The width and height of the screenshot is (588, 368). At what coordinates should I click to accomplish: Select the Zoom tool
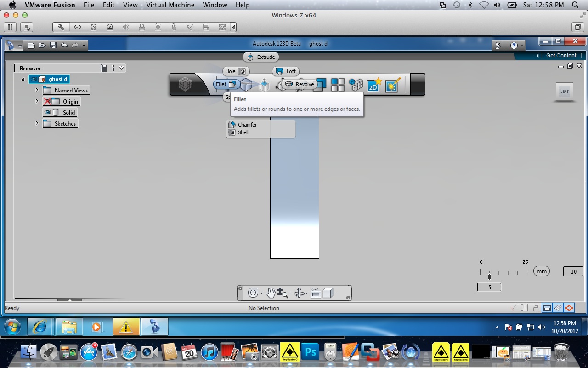(283, 293)
